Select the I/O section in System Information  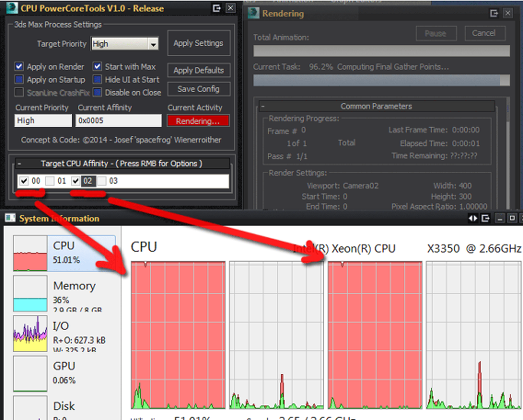click(64, 334)
